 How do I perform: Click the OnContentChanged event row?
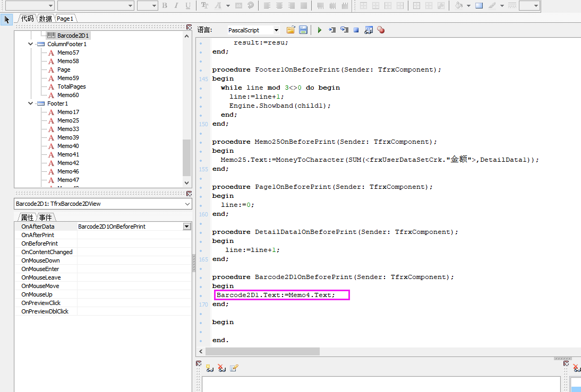coord(103,252)
